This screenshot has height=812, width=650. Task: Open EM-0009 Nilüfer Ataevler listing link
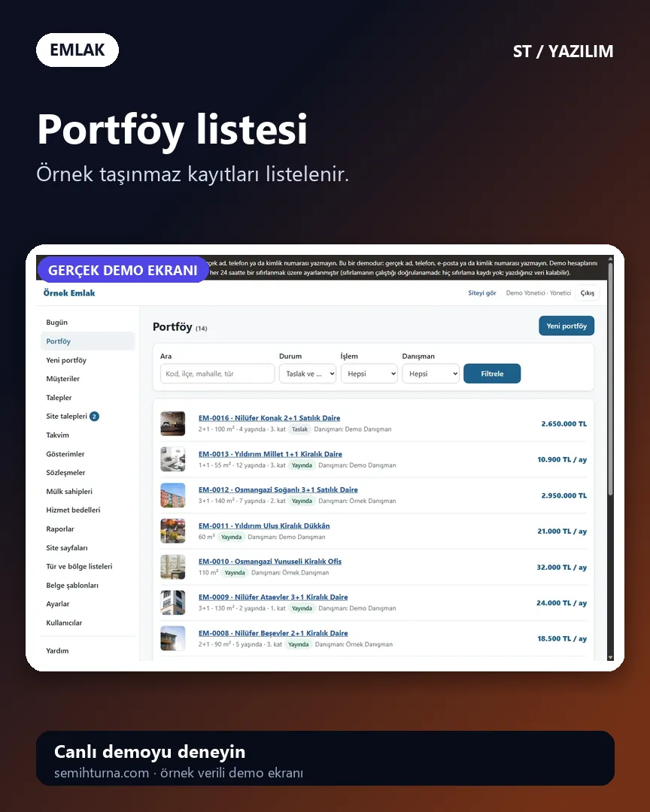click(x=272, y=597)
